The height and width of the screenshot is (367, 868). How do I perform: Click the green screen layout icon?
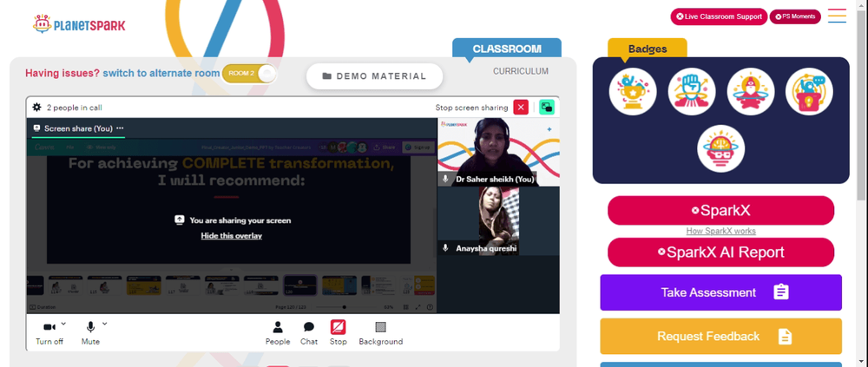tap(546, 108)
